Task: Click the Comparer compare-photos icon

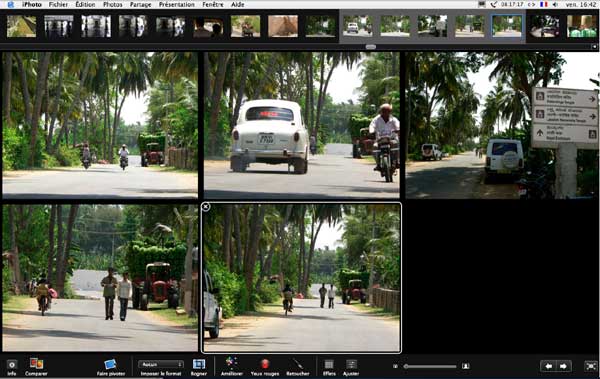Action: click(x=36, y=364)
